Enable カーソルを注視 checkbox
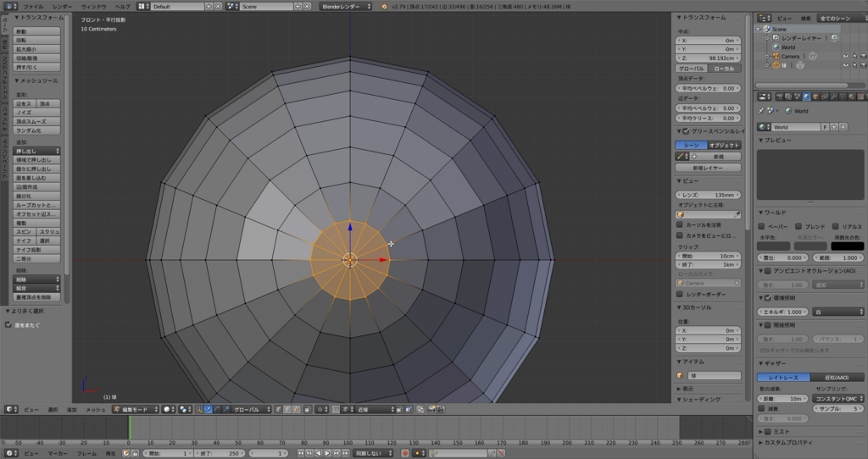This screenshot has width=868, height=459. pos(680,224)
